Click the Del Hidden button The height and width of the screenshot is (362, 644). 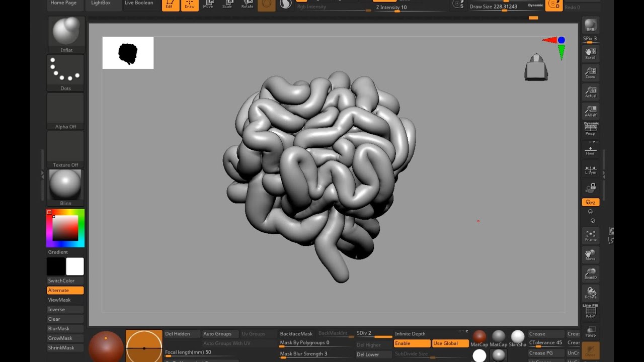(182, 334)
